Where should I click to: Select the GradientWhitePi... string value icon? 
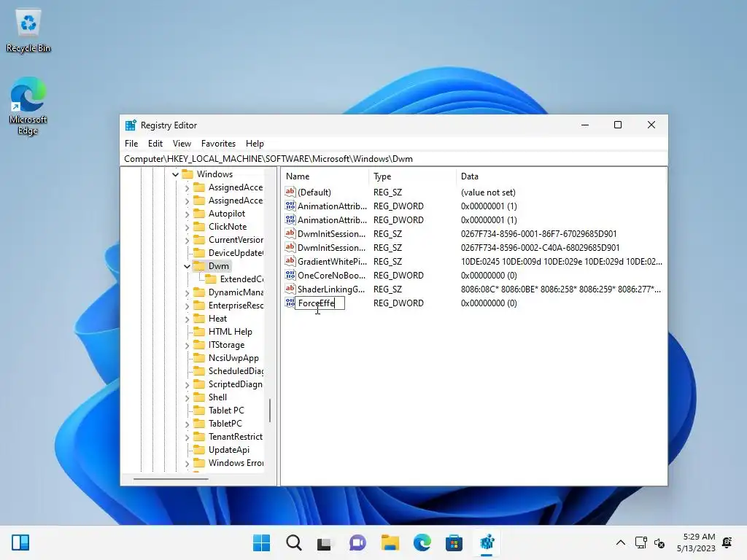pyautogui.click(x=290, y=261)
